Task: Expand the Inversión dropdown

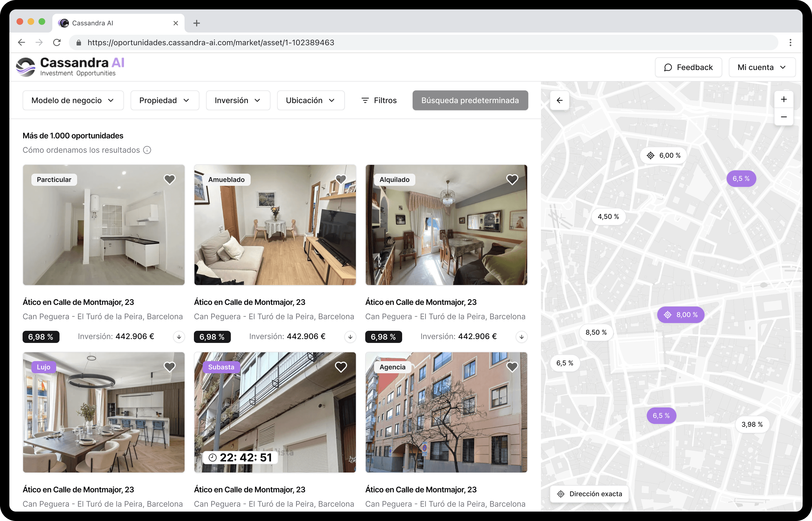Action: coord(238,100)
